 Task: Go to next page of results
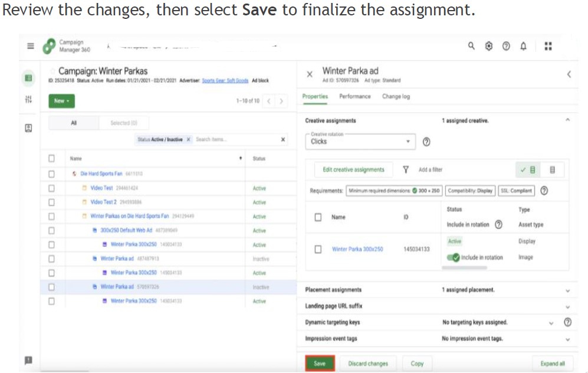click(x=281, y=101)
